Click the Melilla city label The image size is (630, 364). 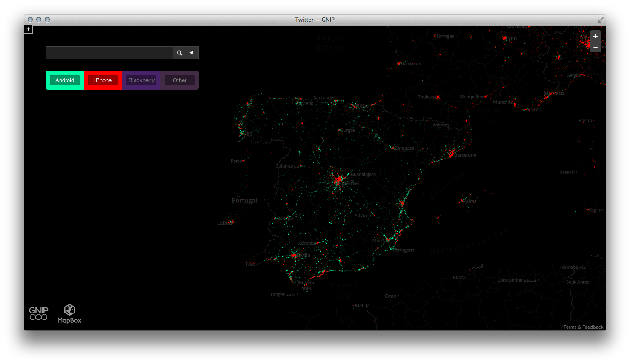tap(362, 306)
